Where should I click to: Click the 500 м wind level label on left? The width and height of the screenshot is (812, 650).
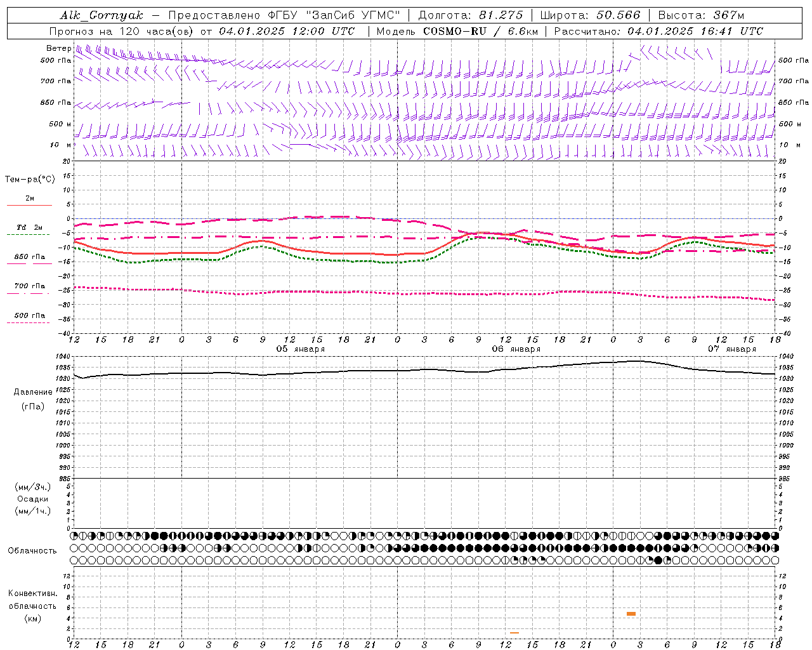60,124
